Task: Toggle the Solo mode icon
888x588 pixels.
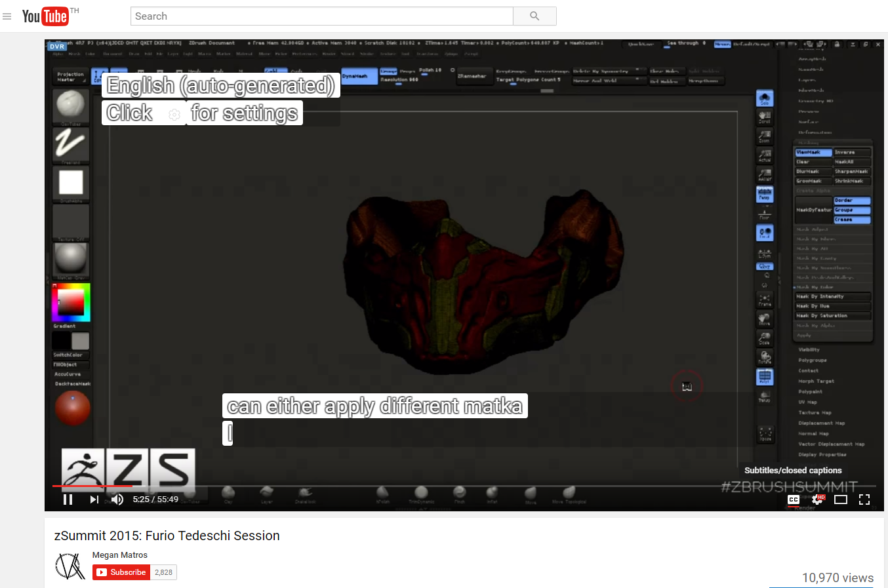Action: point(765,98)
